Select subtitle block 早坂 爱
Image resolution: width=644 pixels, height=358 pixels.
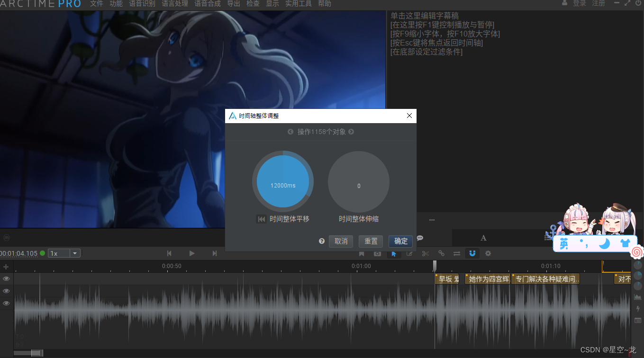(447, 279)
